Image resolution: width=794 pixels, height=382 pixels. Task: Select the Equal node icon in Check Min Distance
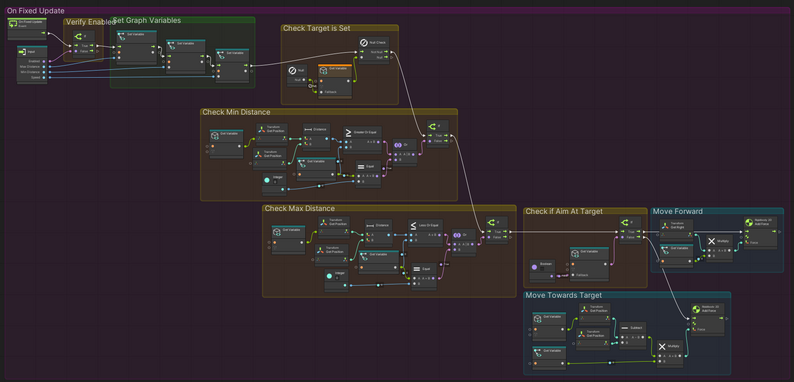click(x=361, y=166)
